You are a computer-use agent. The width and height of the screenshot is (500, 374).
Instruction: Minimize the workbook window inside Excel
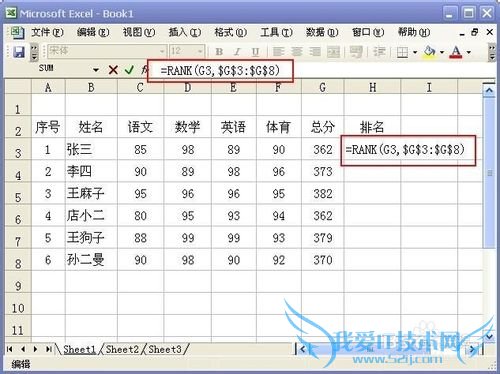click(462, 33)
